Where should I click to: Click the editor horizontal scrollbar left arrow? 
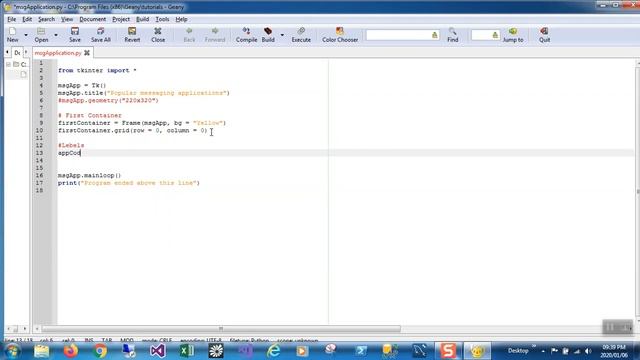tap(37, 329)
